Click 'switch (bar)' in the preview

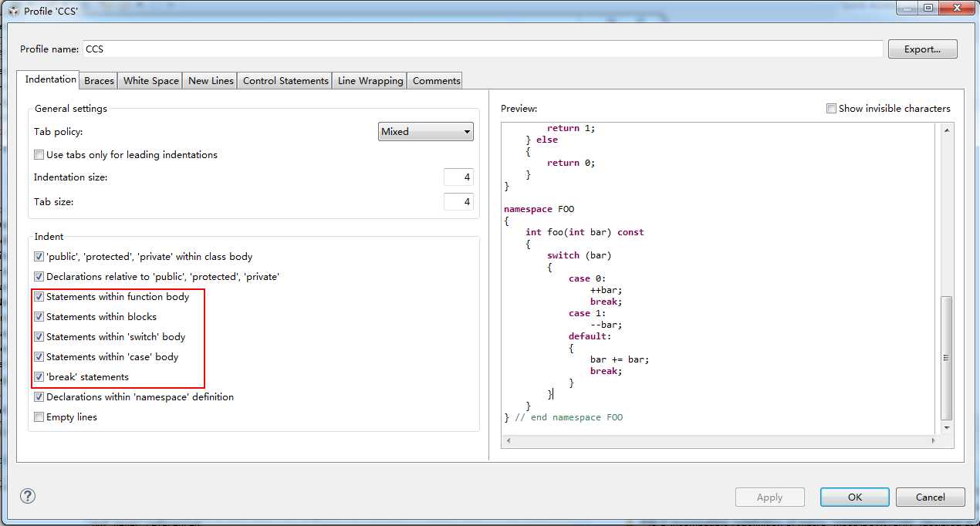[x=579, y=255]
